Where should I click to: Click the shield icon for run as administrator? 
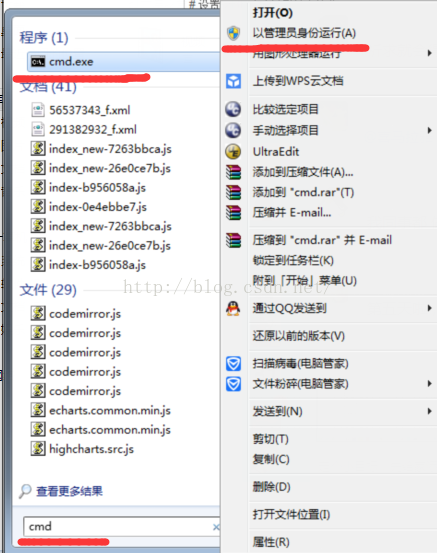coord(233,33)
